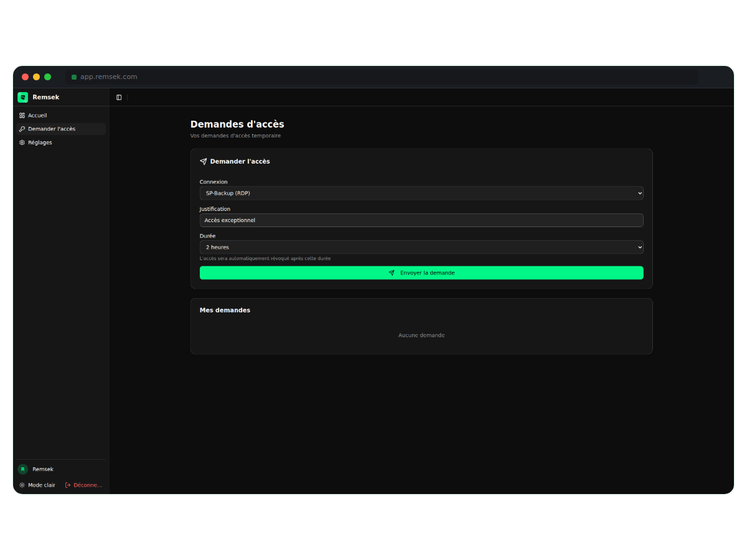Click the Remsek username in sidebar footer

point(43,469)
